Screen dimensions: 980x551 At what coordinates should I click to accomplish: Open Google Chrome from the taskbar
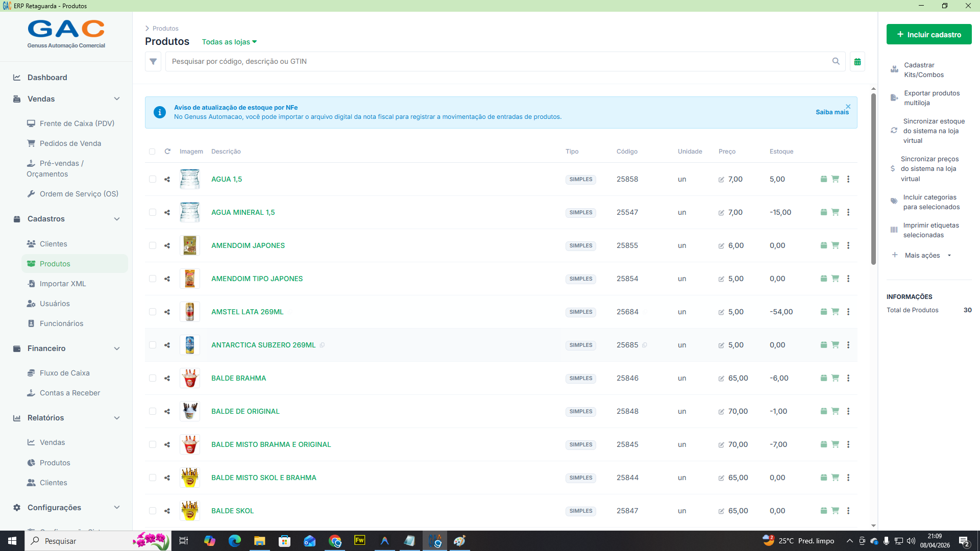pos(335,541)
